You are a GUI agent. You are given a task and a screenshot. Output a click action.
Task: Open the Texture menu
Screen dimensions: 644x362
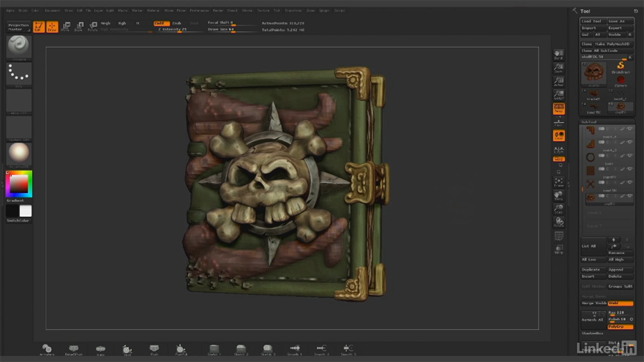[x=263, y=10]
